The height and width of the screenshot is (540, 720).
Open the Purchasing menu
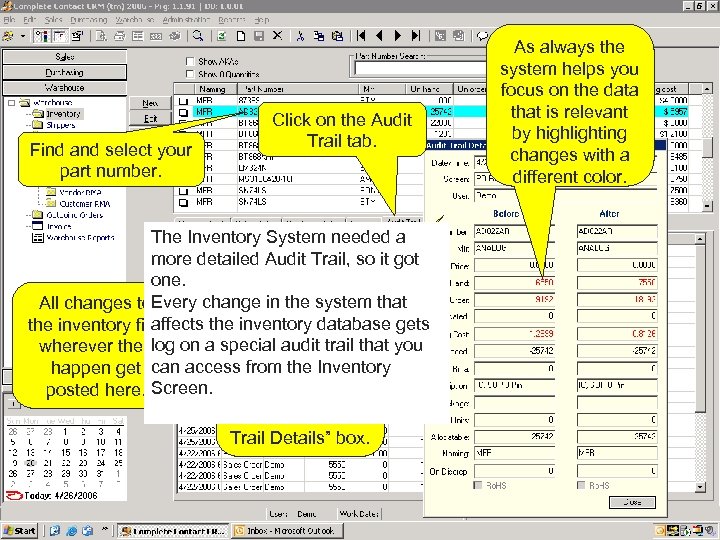point(89,20)
